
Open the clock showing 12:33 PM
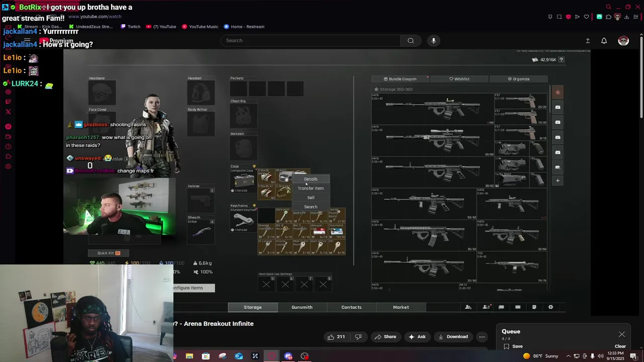(615, 356)
